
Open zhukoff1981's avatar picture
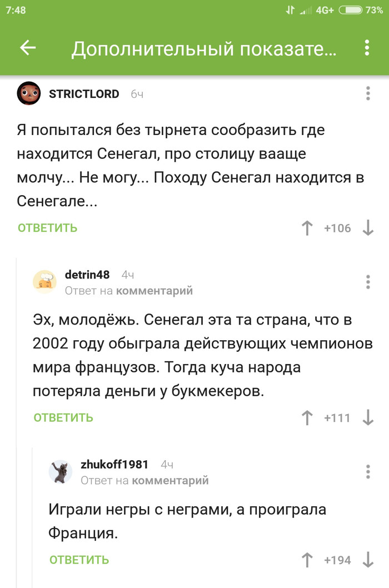[61, 471]
